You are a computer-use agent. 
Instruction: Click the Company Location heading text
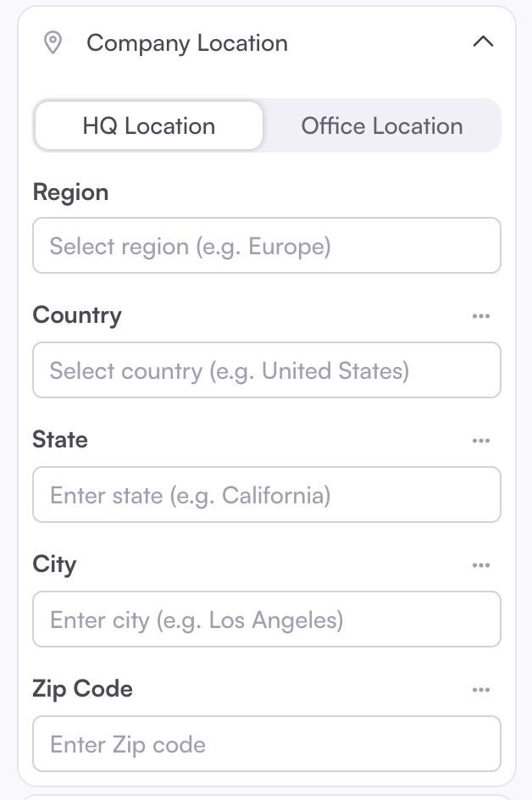pyautogui.click(x=187, y=43)
